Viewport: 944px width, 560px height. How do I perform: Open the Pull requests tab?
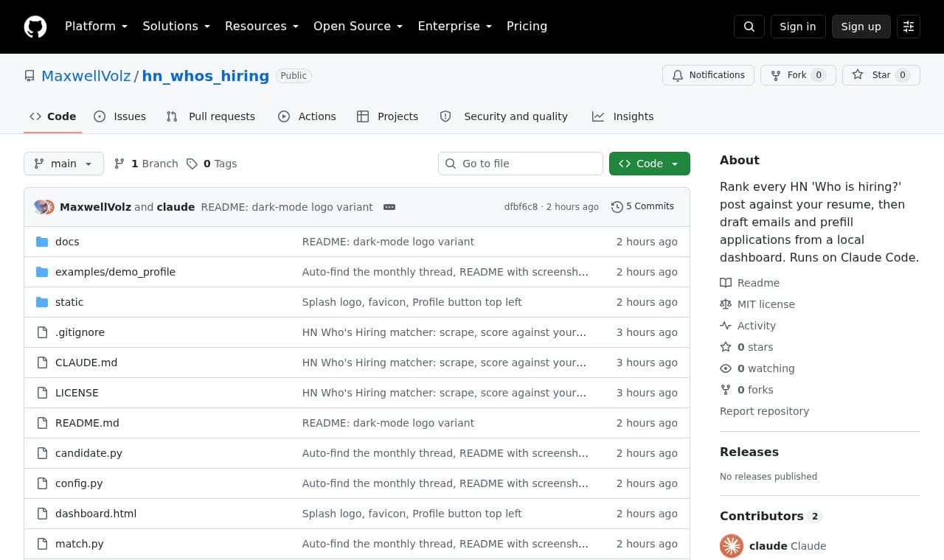211,116
